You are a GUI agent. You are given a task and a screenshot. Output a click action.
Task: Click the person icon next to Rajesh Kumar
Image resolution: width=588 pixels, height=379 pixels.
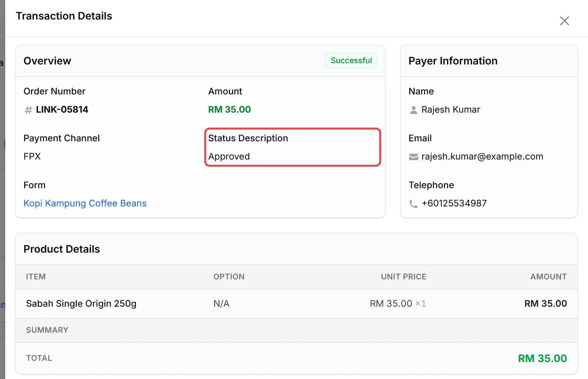pos(413,110)
